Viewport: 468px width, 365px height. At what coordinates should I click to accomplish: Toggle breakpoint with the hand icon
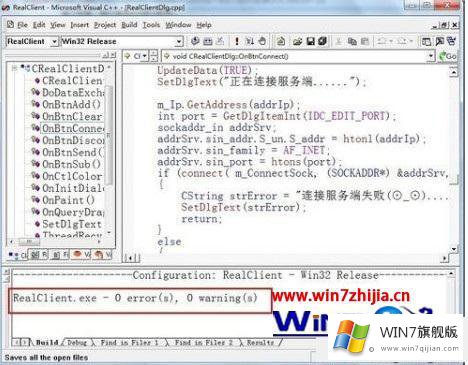coord(262,41)
